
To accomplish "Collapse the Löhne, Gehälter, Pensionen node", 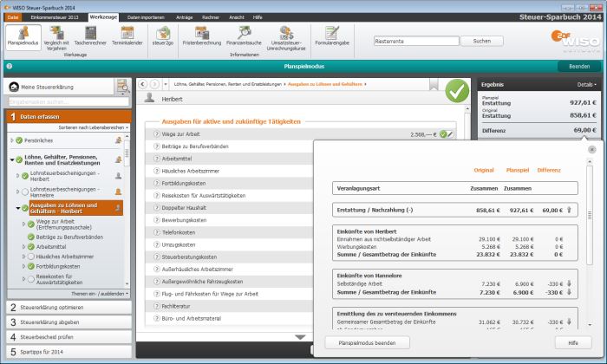I will [x=12, y=159].
